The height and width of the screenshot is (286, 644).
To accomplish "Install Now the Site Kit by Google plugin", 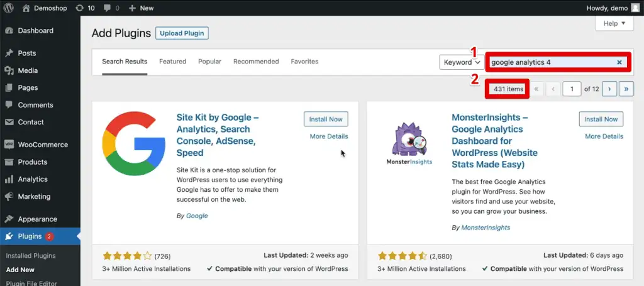I will click(326, 119).
